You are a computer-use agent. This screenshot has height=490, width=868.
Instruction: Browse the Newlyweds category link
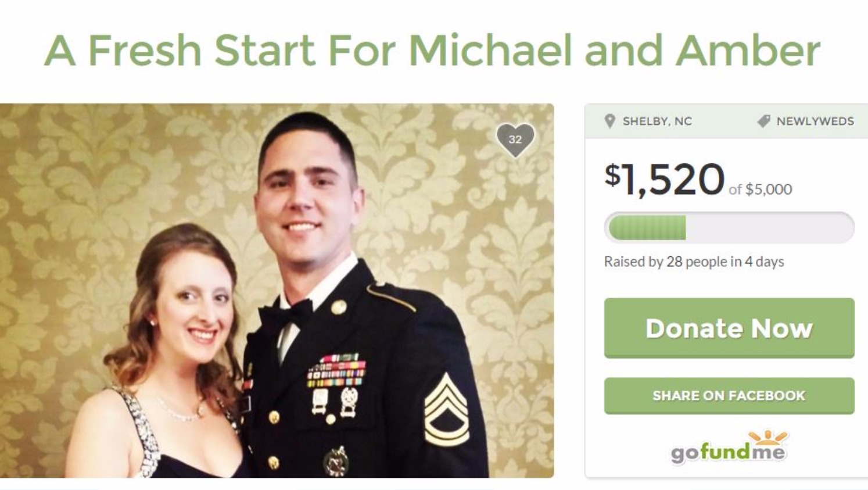coord(815,121)
